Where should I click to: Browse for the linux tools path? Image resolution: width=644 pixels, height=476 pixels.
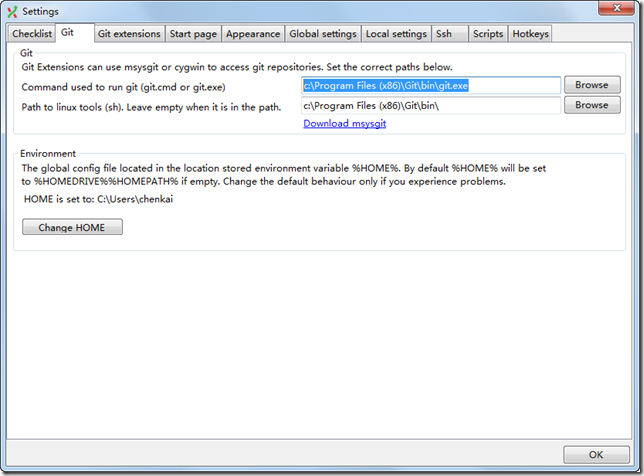click(592, 105)
